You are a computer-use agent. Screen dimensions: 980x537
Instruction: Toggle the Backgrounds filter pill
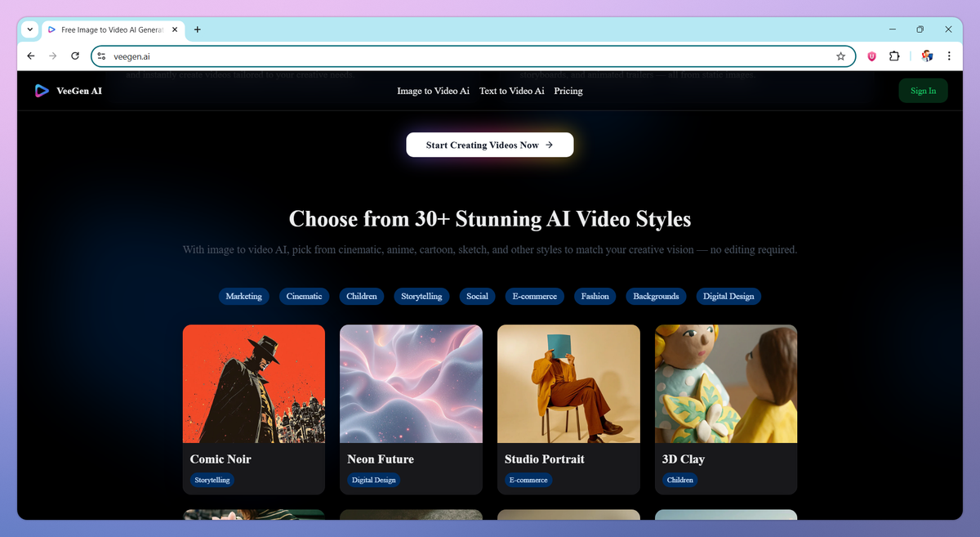tap(656, 296)
